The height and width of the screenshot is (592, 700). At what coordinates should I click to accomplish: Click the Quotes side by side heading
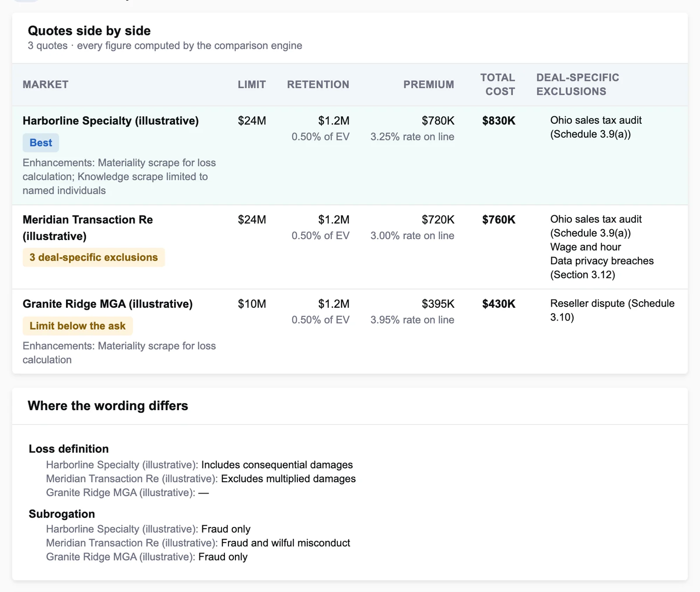(89, 31)
